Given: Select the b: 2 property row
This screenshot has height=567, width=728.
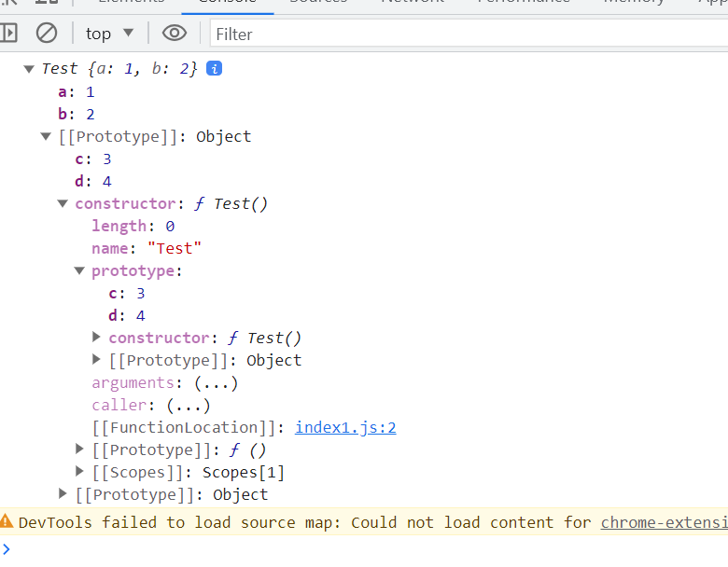Looking at the screenshot, I should [77, 114].
